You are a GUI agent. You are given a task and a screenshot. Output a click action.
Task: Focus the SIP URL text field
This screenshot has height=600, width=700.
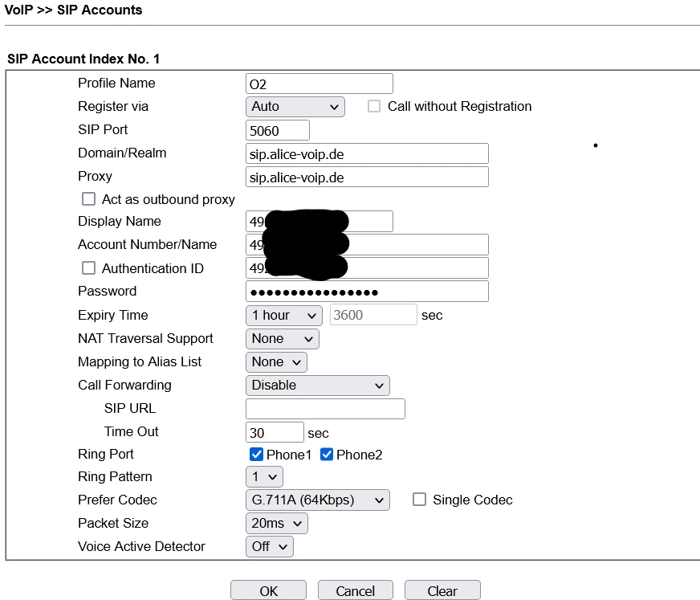click(325, 409)
